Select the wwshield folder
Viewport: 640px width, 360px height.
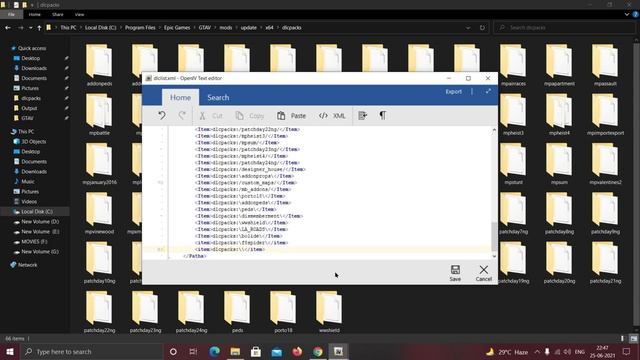point(329,312)
